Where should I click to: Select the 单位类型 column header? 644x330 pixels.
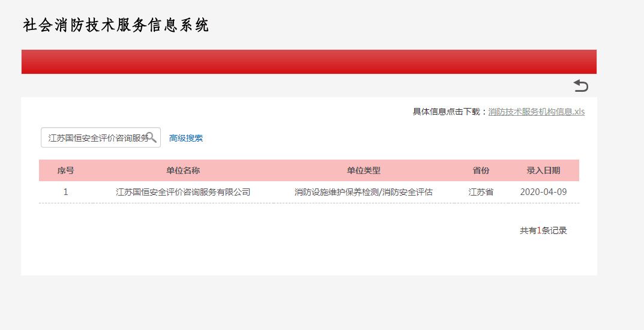click(364, 170)
